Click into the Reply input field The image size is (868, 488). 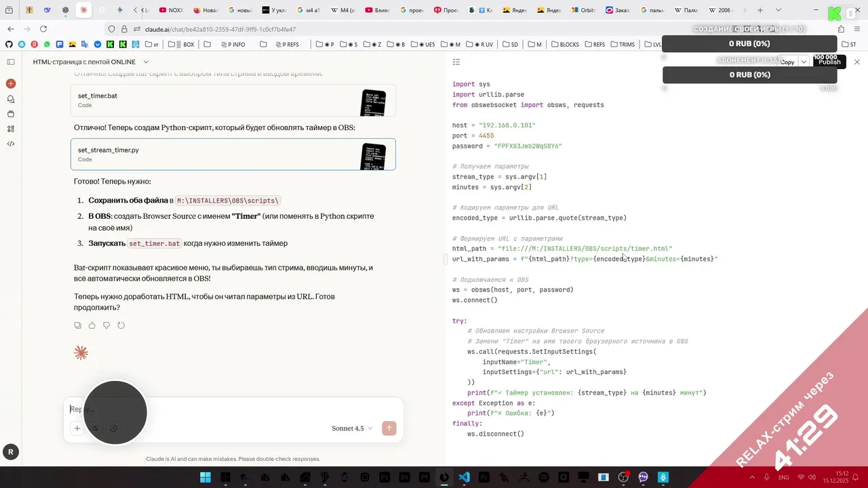click(x=233, y=409)
